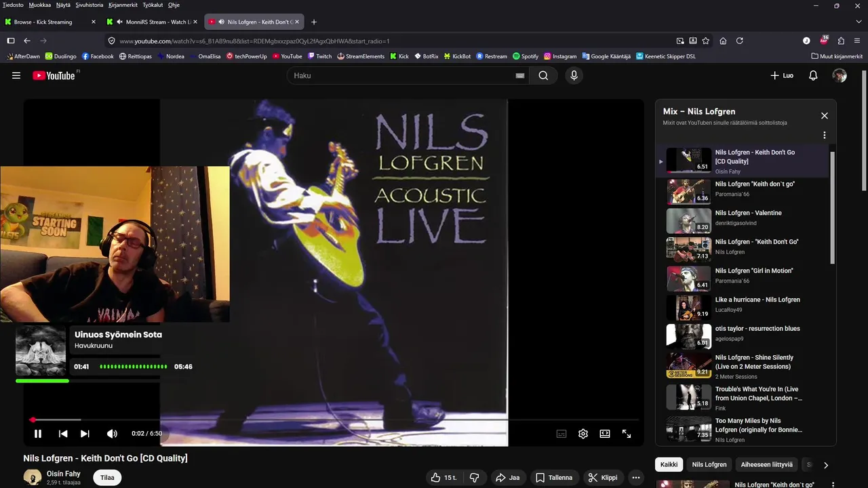Open the Muut kirjanmerkit folder
The height and width of the screenshot is (488, 868).
click(837, 56)
